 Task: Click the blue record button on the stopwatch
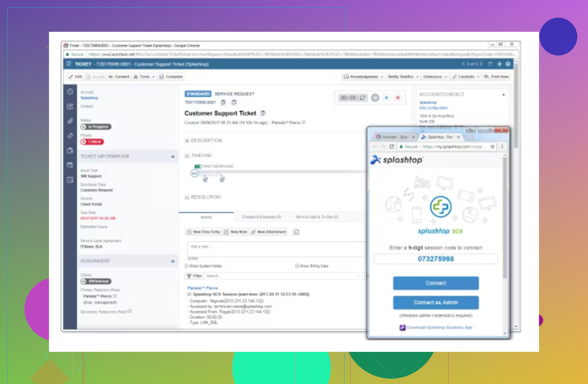point(387,98)
